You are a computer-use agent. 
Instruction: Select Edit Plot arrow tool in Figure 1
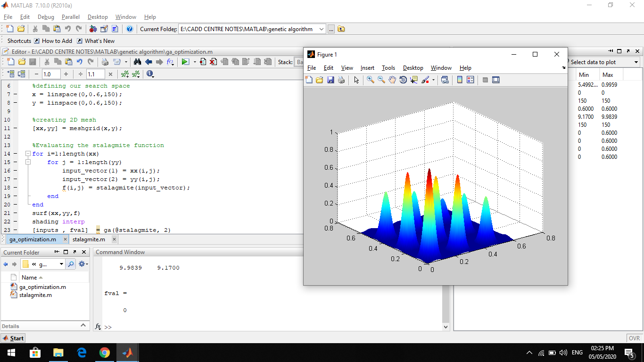tap(356, 80)
